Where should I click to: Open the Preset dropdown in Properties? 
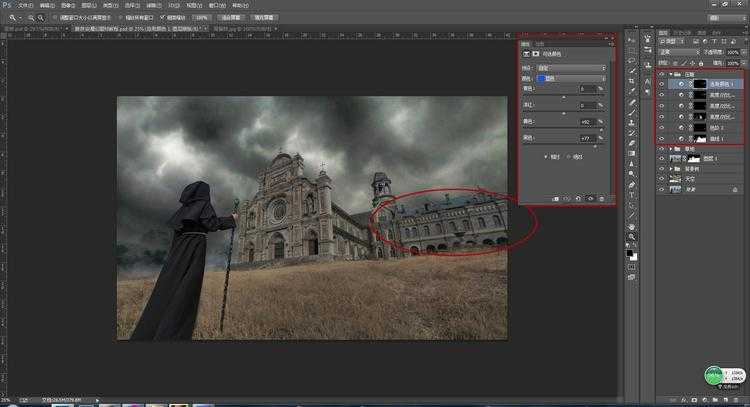571,67
